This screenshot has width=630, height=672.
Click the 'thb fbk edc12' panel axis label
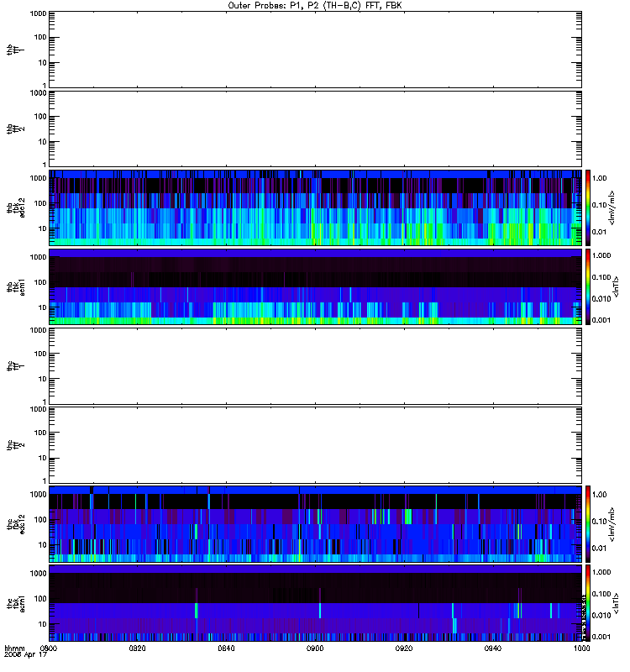tap(16, 207)
